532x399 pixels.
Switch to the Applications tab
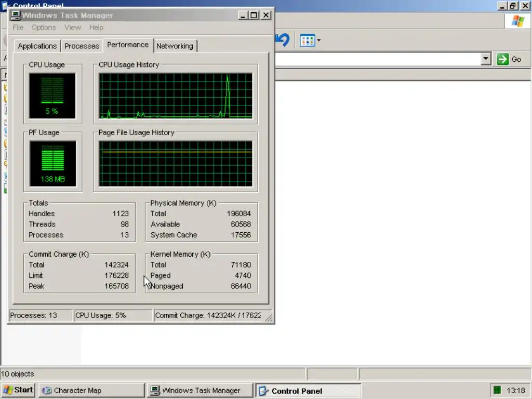(37, 46)
